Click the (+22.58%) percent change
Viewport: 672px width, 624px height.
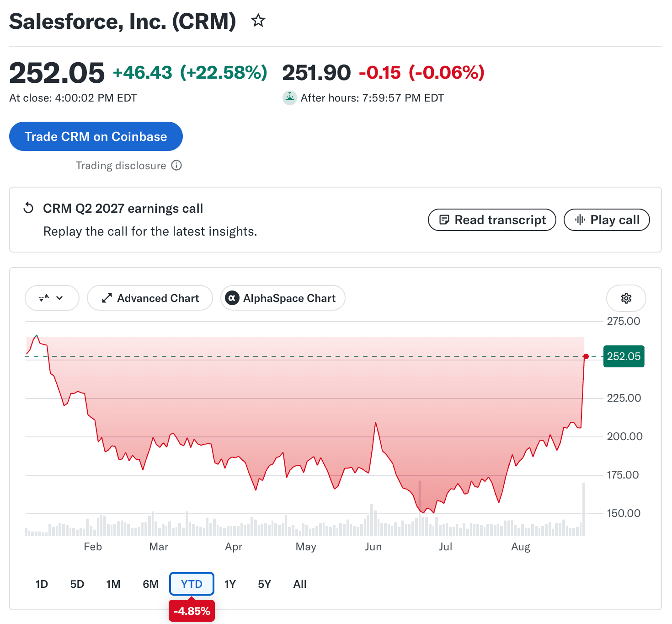[x=224, y=73]
